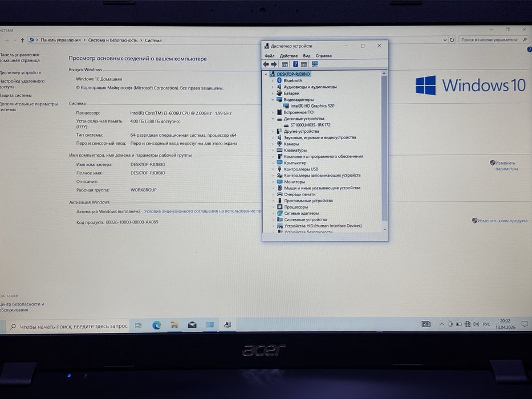Viewport: 532px width, 399px height.
Task: Collapse the Дисковые устройства node
Action: click(273, 119)
